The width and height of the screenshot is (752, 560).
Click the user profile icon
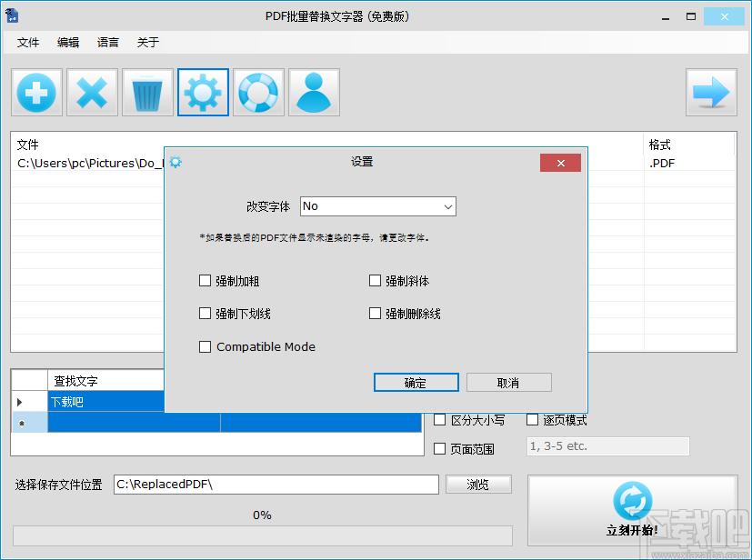pyautogui.click(x=314, y=93)
